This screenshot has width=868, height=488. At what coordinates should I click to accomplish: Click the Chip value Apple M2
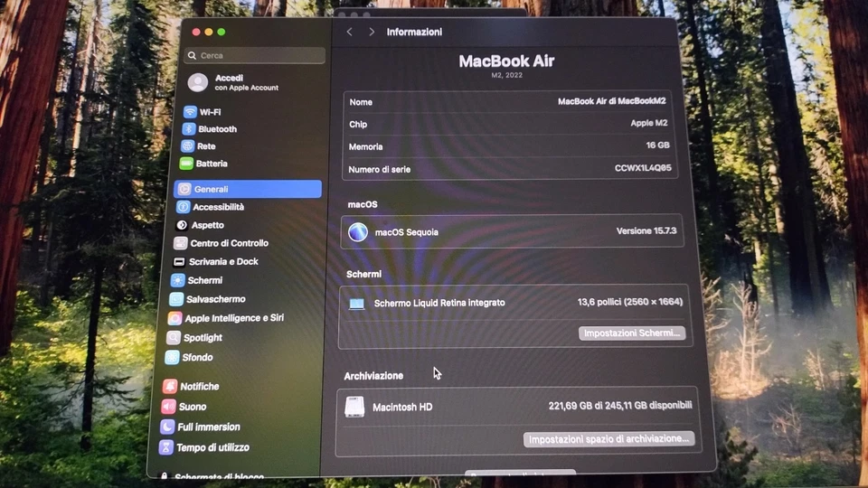point(649,123)
